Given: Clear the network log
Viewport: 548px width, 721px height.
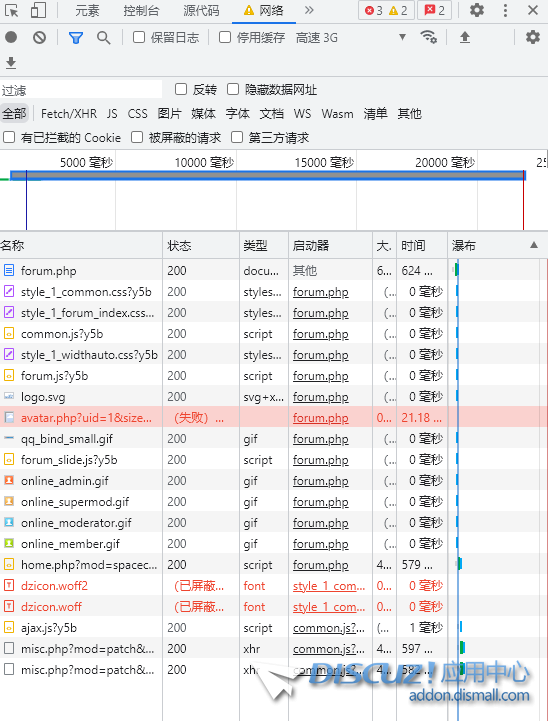Looking at the screenshot, I should (x=40, y=37).
